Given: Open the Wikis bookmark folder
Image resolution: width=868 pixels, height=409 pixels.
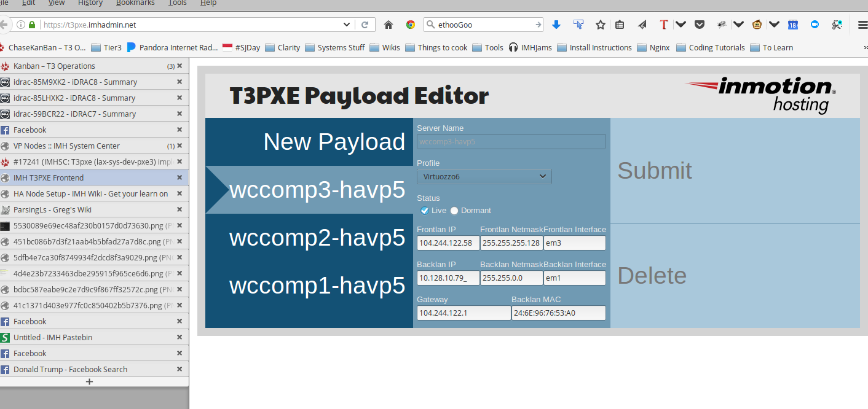Looking at the screenshot, I should (385, 47).
